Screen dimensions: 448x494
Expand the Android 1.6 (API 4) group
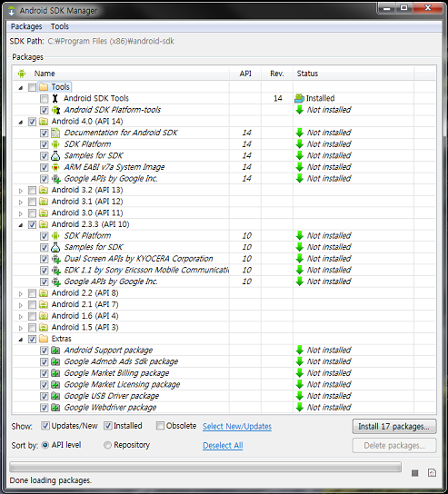(x=21, y=316)
